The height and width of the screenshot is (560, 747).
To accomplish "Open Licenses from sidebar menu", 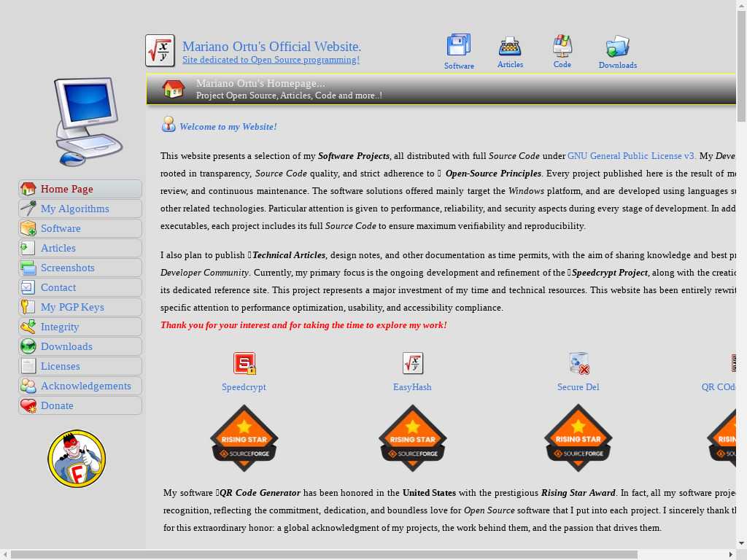I will click(80, 366).
